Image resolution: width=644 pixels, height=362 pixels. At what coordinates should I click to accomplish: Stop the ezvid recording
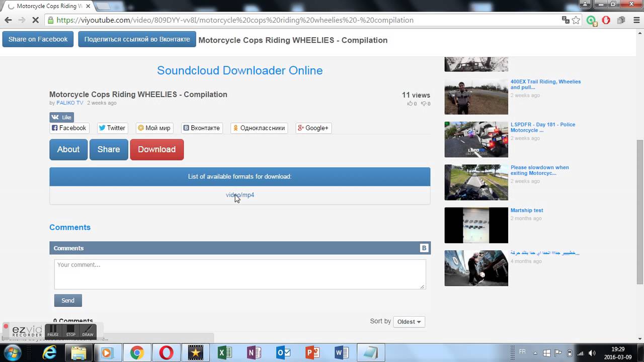tap(71, 331)
